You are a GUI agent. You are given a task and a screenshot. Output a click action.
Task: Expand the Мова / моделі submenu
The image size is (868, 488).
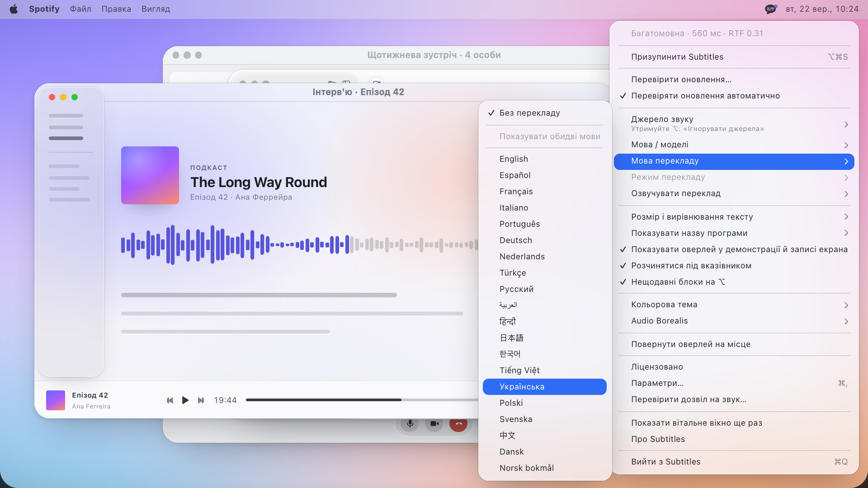pyautogui.click(x=734, y=145)
